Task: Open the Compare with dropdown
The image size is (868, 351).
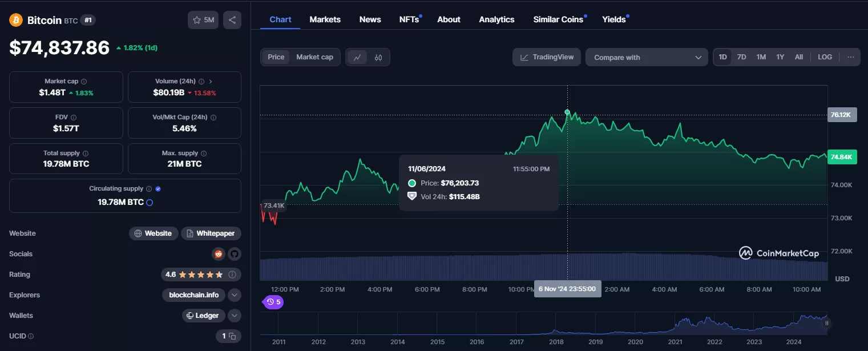Action: [x=647, y=57]
